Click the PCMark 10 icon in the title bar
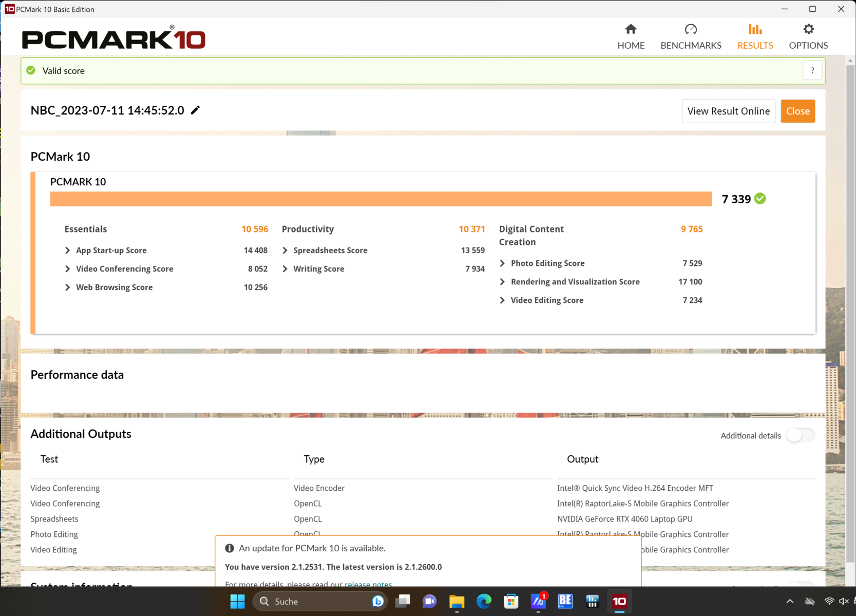This screenshot has width=856, height=616. (x=10, y=9)
